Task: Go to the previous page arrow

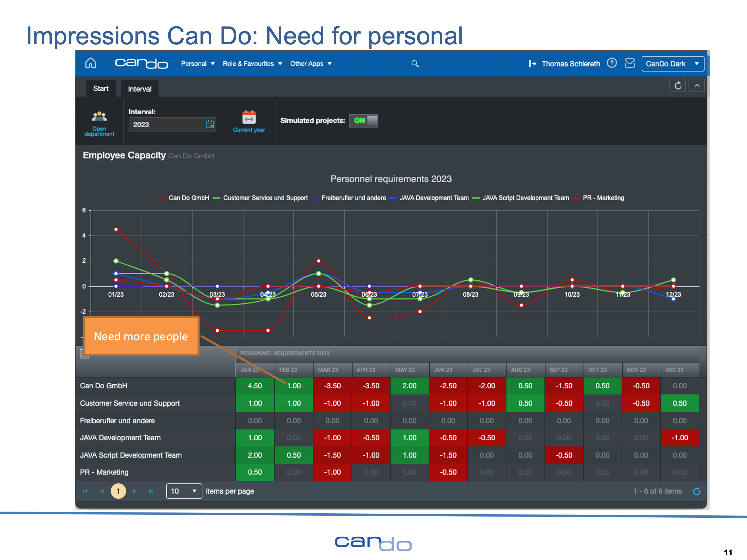Action: click(x=102, y=491)
